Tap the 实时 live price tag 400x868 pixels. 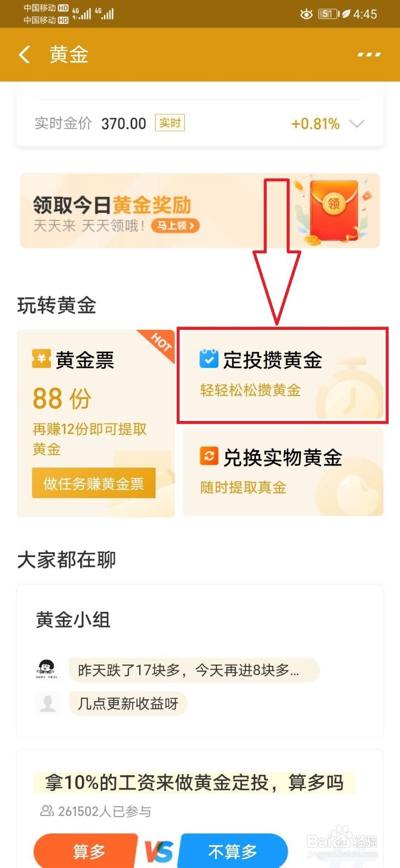[x=170, y=123]
